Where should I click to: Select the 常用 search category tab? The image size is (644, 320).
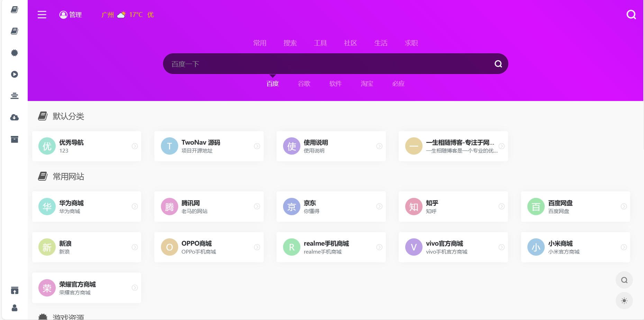tap(260, 43)
